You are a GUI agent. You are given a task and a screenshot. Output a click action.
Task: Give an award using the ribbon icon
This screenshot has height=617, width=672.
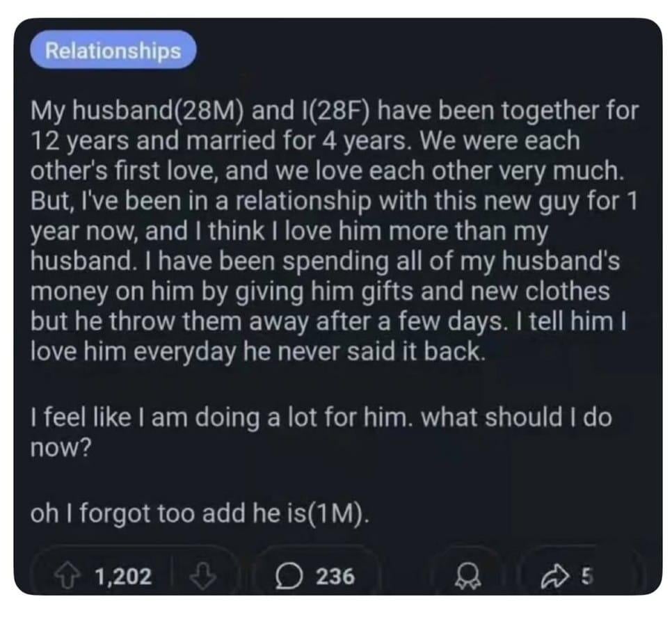pos(470,577)
